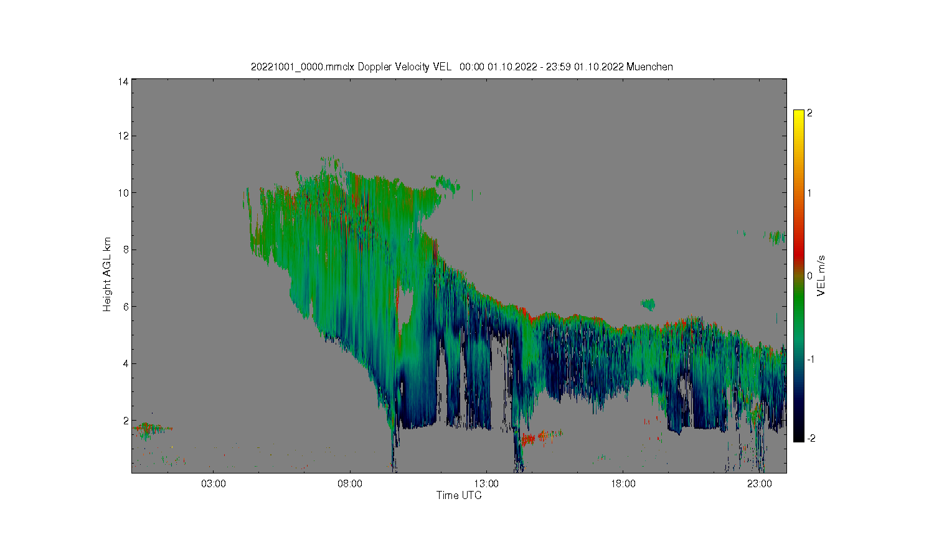Screen dimensions: 934x560
Task: Click the 08:00 time tick label
Action: click(350, 483)
